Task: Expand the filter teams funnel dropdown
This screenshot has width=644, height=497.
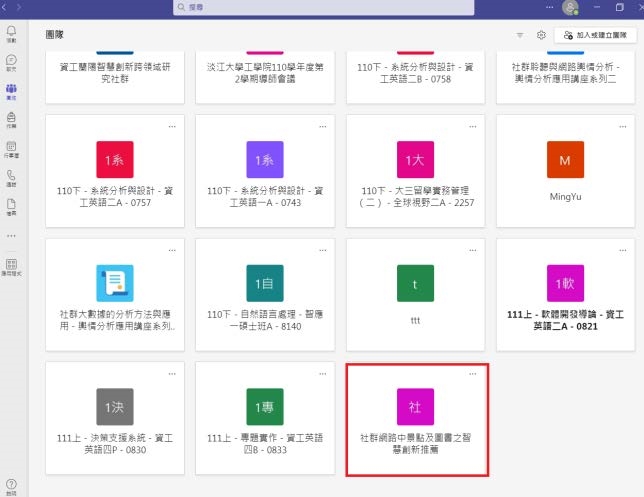Action: tap(519, 35)
